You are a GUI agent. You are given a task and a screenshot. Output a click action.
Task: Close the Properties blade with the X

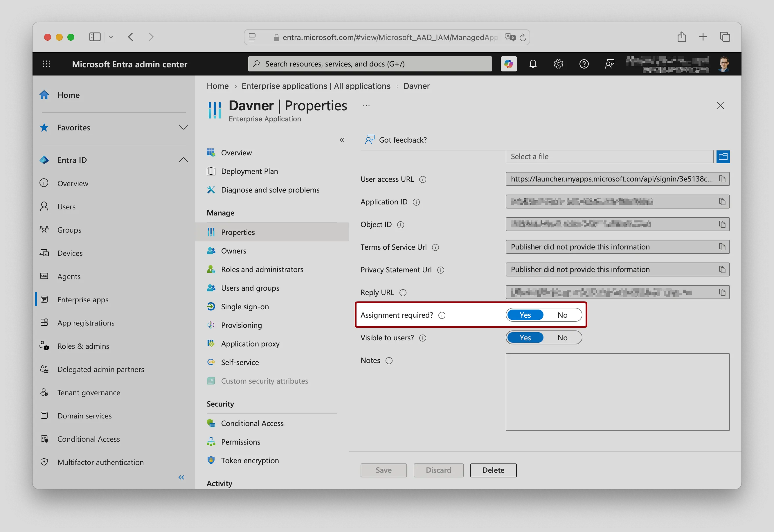pyautogui.click(x=720, y=106)
